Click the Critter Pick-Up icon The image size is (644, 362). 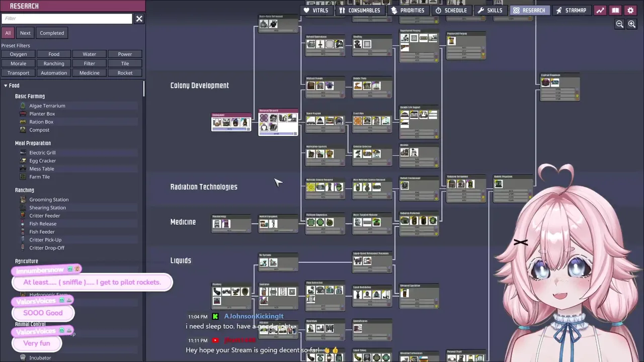pos(23,240)
